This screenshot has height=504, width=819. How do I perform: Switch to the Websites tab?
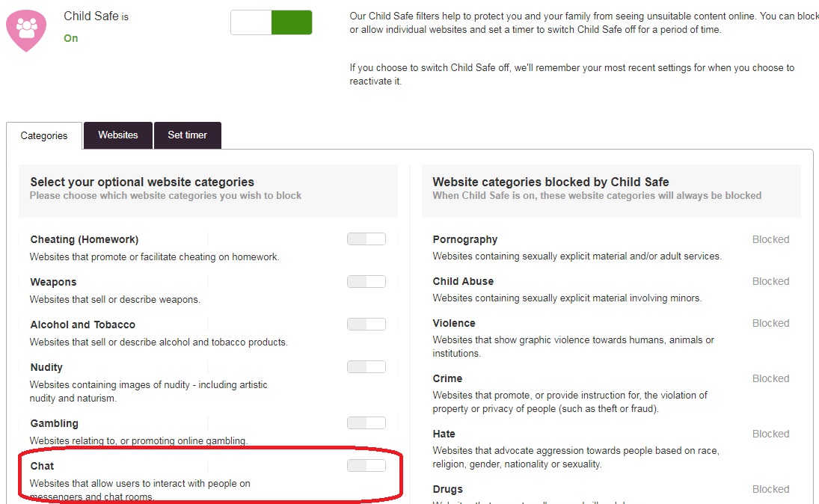point(117,135)
